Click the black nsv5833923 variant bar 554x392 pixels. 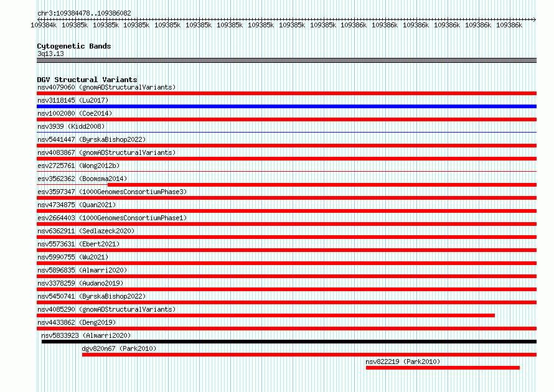[289, 342]
